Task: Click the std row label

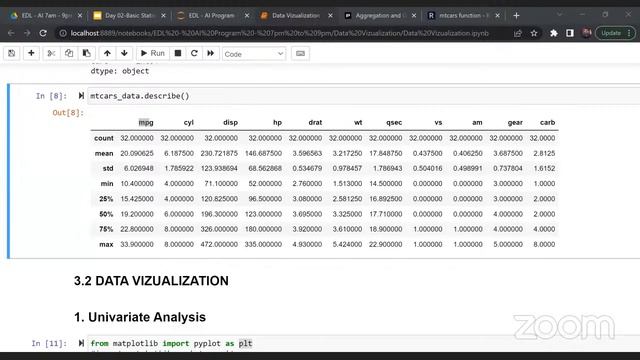Action: 108,169
